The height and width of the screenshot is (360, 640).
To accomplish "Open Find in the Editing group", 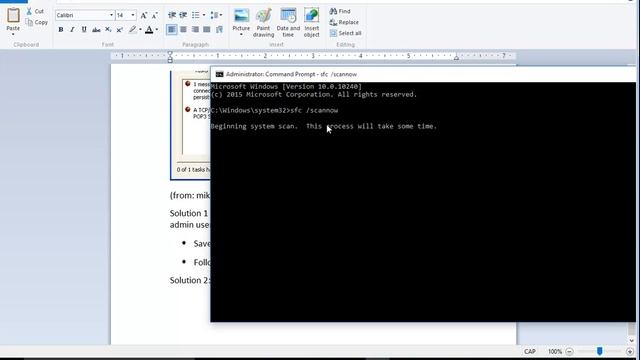I will (x=340, y=11).
